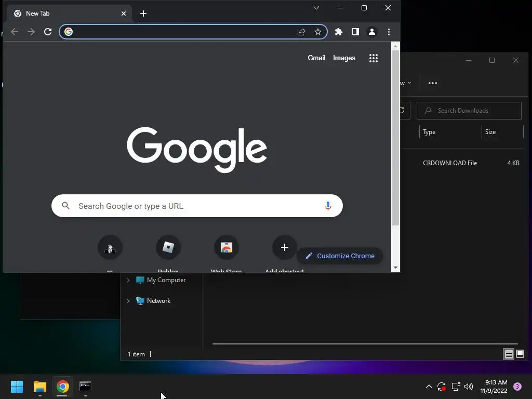This screenshot has width=532, height=399.
Task: Open Chrome Extensions puzzle icon
Action: click(339, 32)
